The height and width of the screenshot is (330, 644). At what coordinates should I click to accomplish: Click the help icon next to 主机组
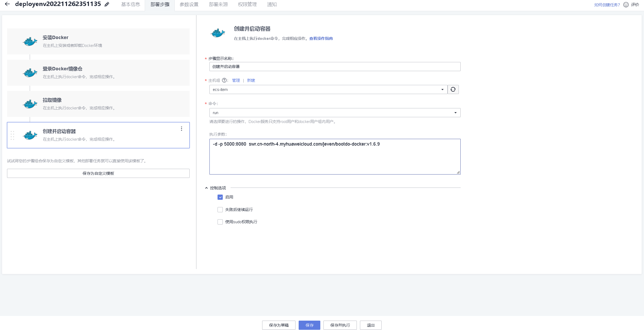pyautogui.click(x=224, y=80)
